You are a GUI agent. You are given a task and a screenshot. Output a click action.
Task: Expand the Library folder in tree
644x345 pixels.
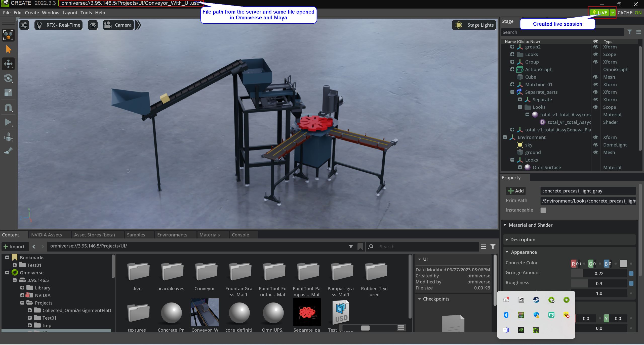(22, 288)
